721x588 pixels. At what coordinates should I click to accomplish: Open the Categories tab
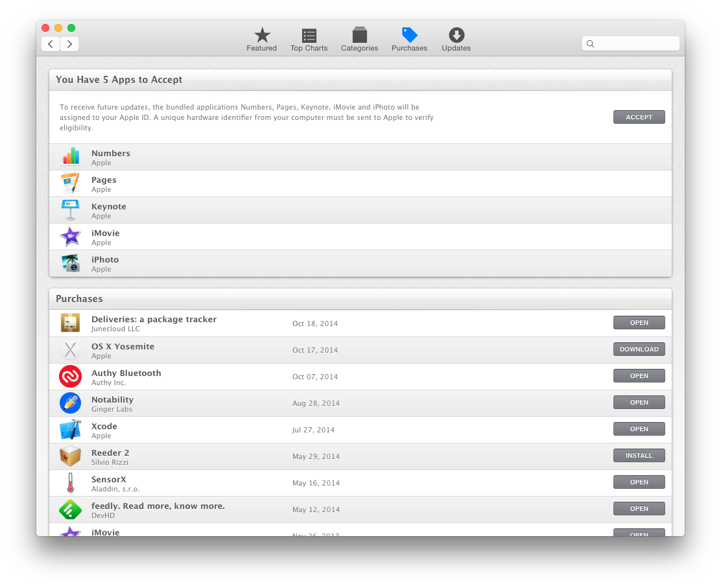pos(359,39)
